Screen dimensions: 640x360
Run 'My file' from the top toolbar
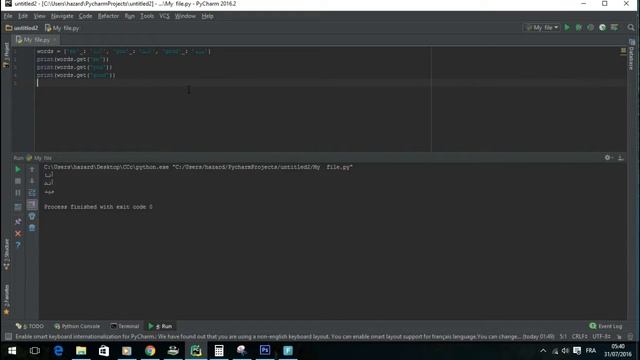click(567, 27)
